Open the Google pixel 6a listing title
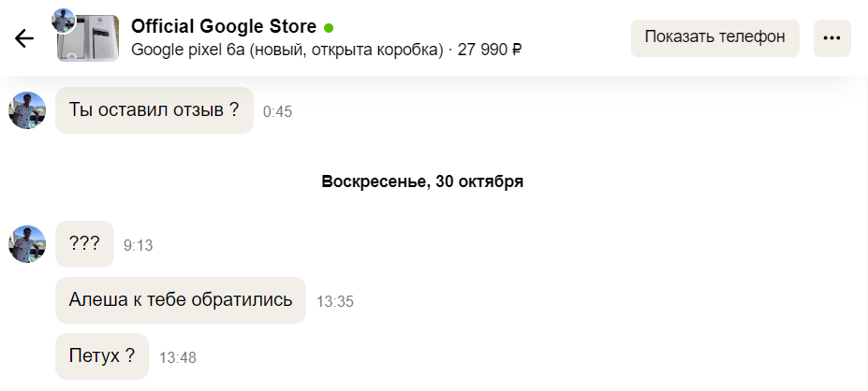The image size is (868, 391). coord(287,50)
